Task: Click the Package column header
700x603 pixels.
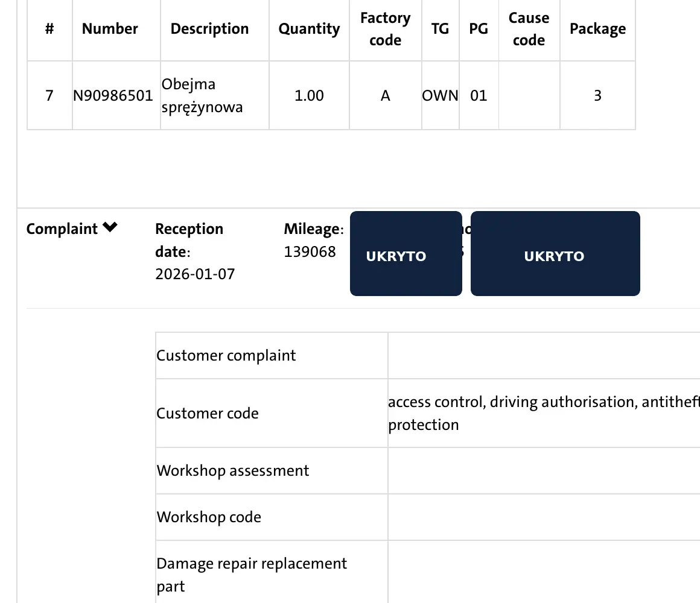Action: tap(598, 28)
